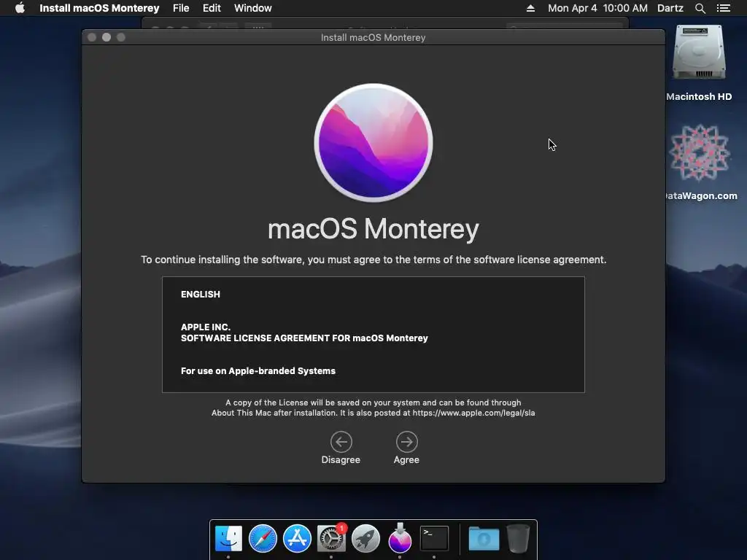Open Notification Center list icon
Viewport: 747px width, 560px height.
point(723,8)
